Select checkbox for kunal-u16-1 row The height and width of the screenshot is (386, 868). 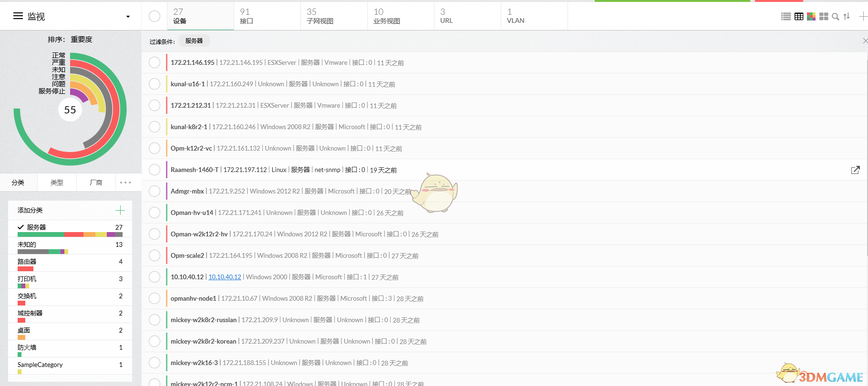click(155, 84)
